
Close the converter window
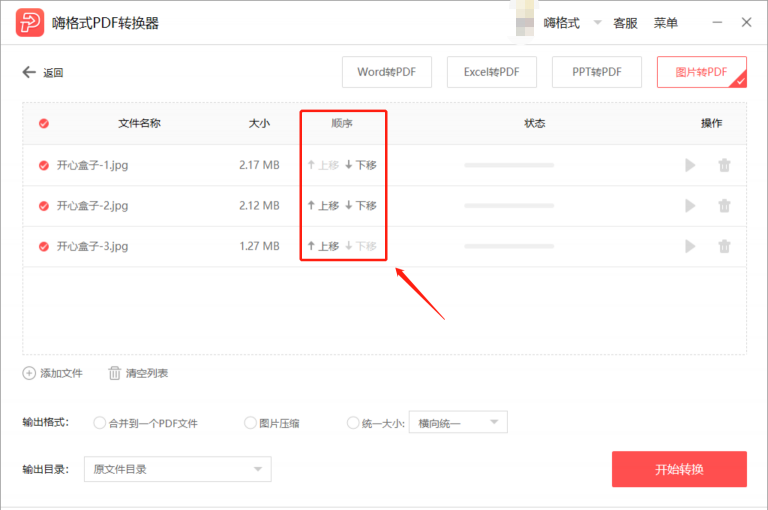point(746,23)
